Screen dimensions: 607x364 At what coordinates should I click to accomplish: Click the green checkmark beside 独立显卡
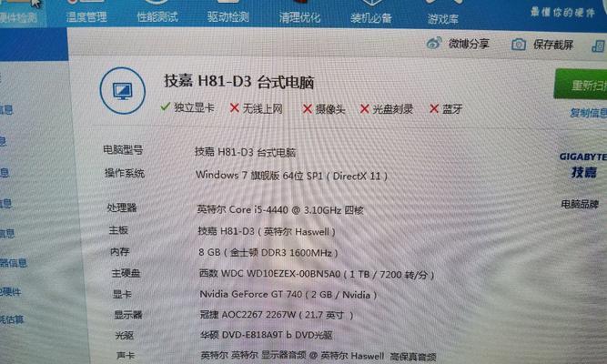pos(166,106)
